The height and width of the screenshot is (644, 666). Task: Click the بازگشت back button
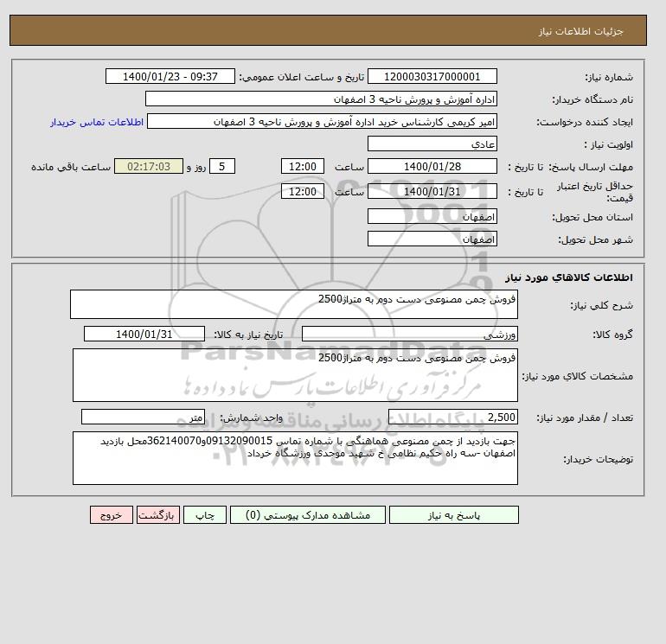point(158,515)
